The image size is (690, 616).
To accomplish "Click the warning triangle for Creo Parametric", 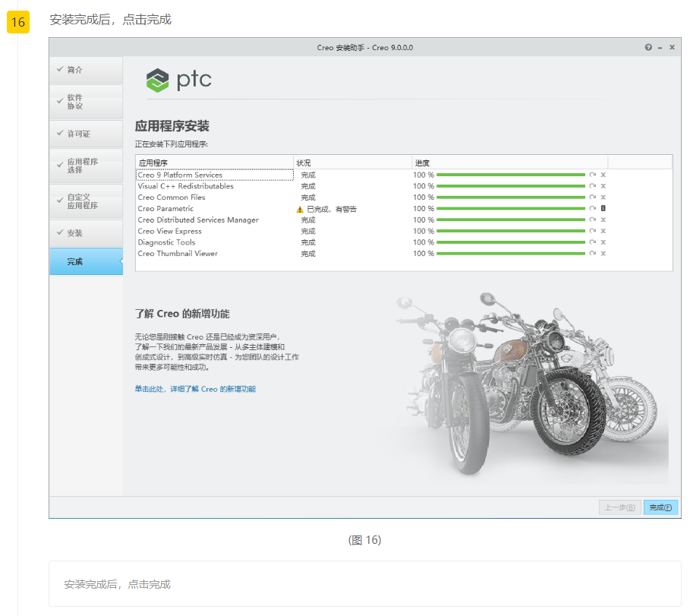I will pyautogui.click(x=300, y=209).
